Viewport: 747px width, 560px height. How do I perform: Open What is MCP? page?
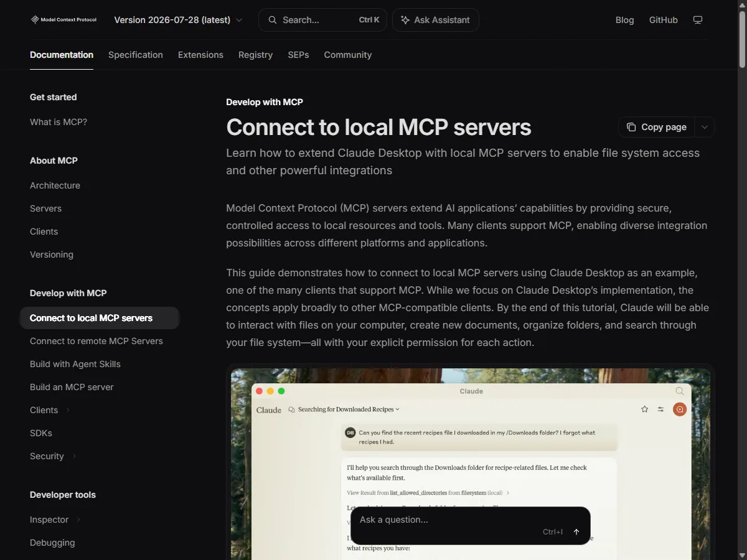59,122
